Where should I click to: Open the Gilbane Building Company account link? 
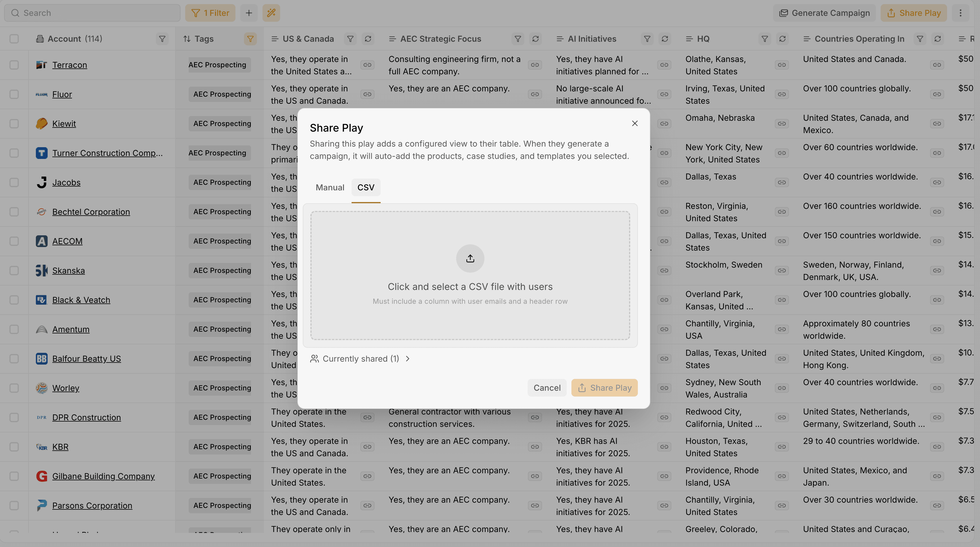click(103, 476)
